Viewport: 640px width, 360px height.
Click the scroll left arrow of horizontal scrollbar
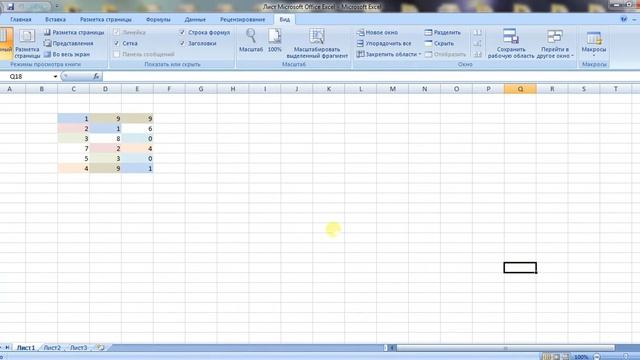point(392,348)
